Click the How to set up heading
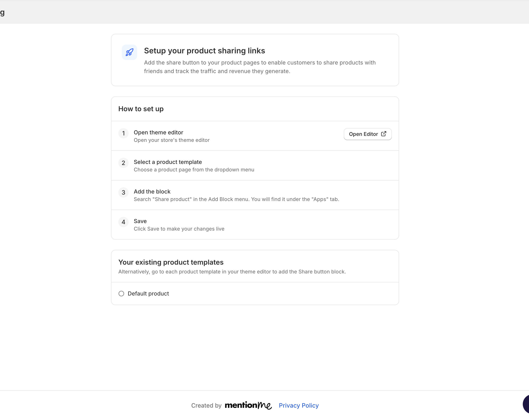This screenshot has width=529, height=420. (141, 109)
